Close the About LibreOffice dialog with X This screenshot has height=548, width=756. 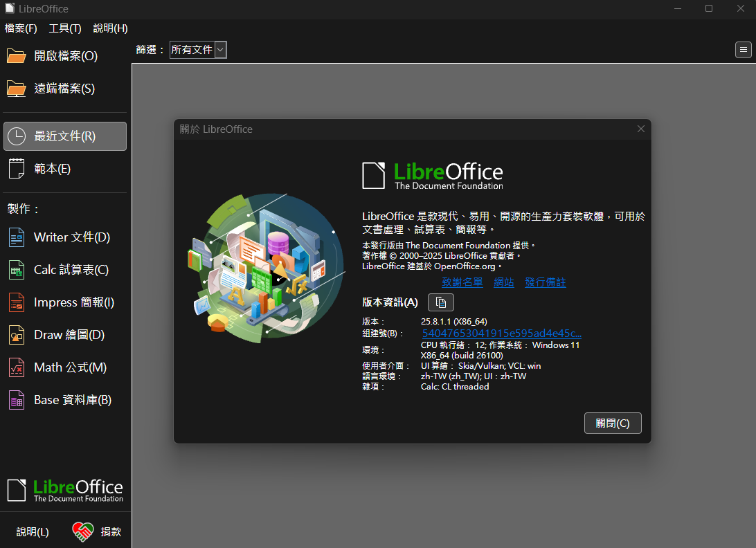(x=641, y=129)
